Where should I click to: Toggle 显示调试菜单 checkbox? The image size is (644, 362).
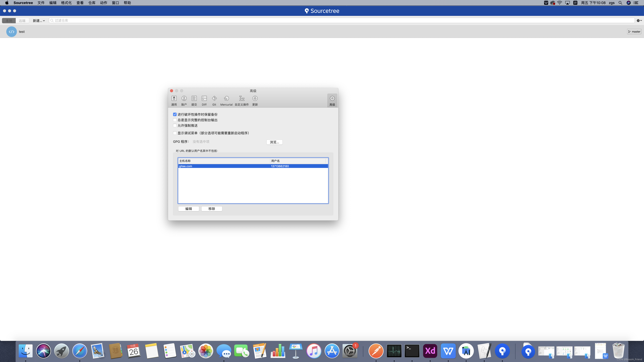click(x=175, y=133)
